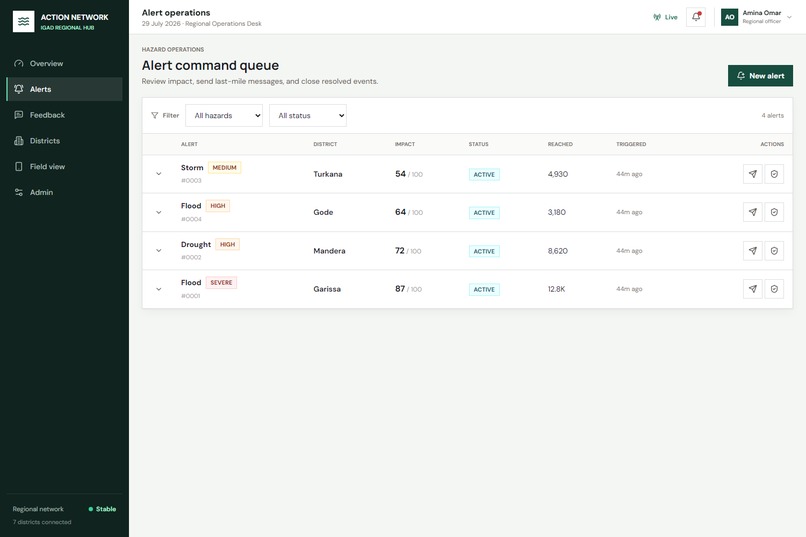The image size is (806, 537).
Task: Click ACTIVE status for Gode
Action: (484, 212)
